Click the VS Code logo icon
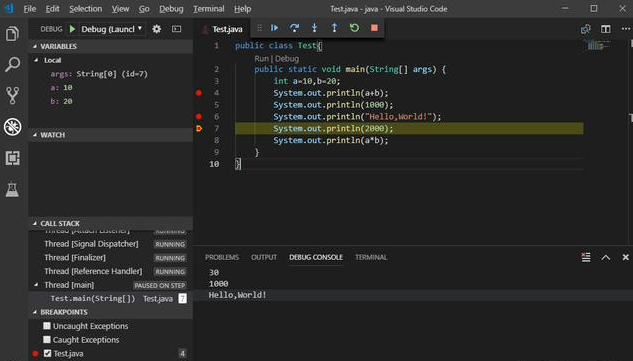633x361 pixels. pyautogui.click(x=9, y=8)
